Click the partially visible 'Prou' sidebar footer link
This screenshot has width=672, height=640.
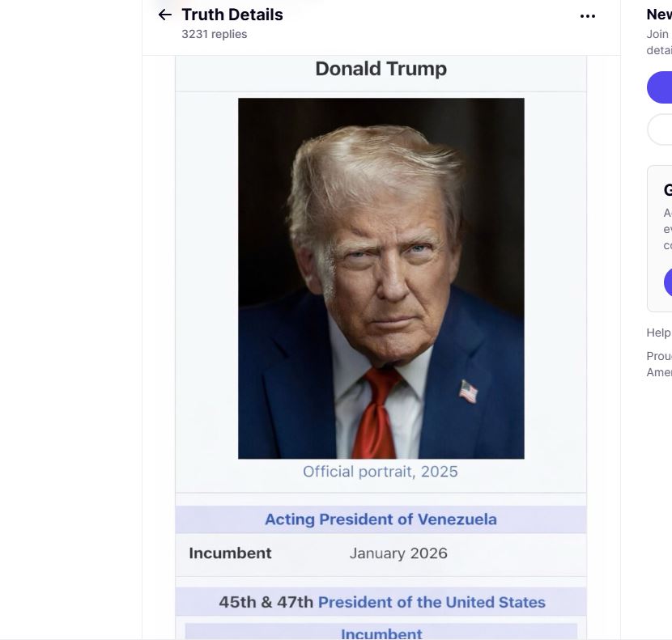pos(659,356)
